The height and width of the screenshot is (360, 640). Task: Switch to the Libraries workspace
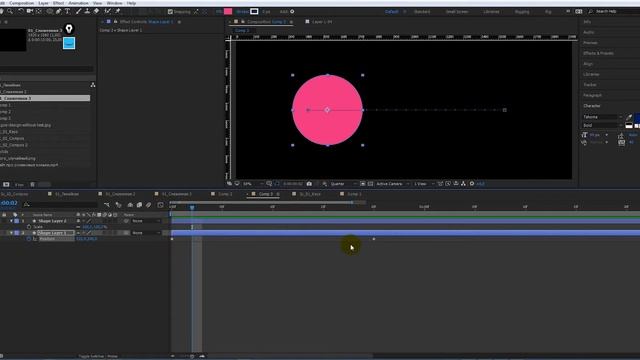[491, 12]
